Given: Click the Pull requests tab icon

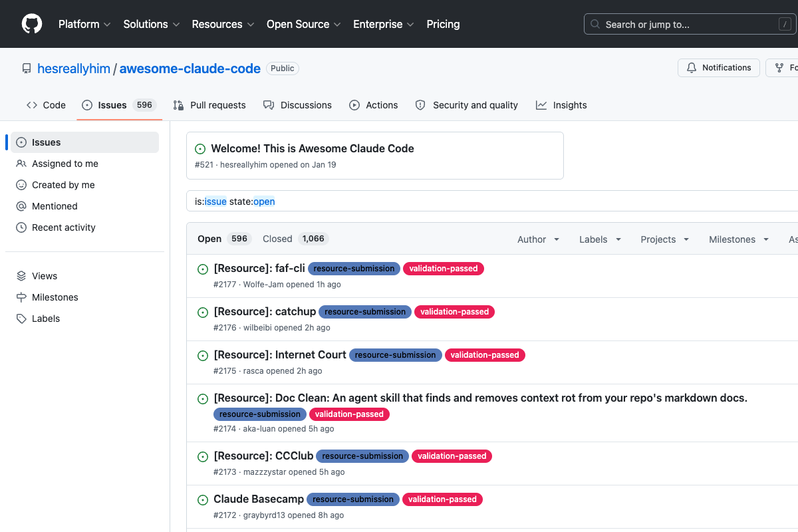Looking at the screenshot, I should coord(178,105).
